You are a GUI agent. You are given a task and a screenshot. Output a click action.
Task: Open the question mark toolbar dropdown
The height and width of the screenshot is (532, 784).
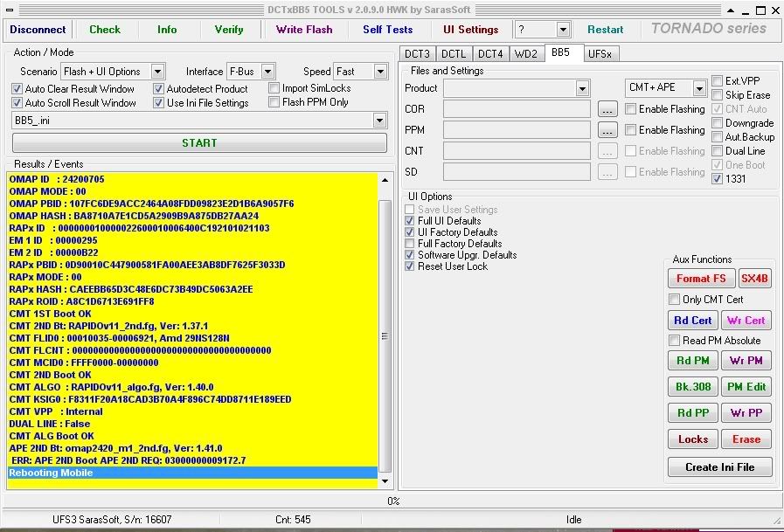(x=563, y=30)
